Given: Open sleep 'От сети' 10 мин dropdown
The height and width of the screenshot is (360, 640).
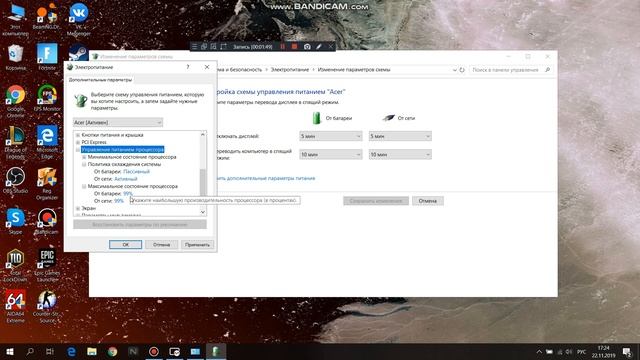Looking at the screenshot, I should [x=400, y=154].
